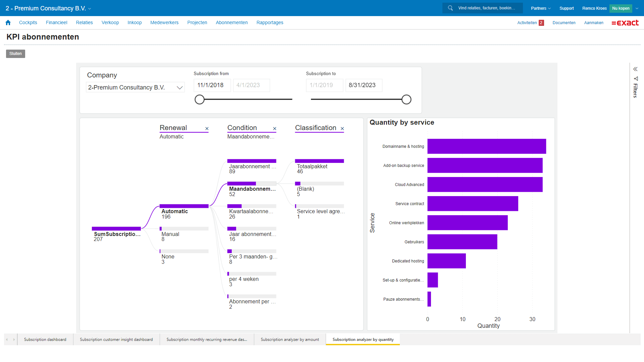Click the Subscription to end date field
This screenshot has height=362, width=644.
364,85
